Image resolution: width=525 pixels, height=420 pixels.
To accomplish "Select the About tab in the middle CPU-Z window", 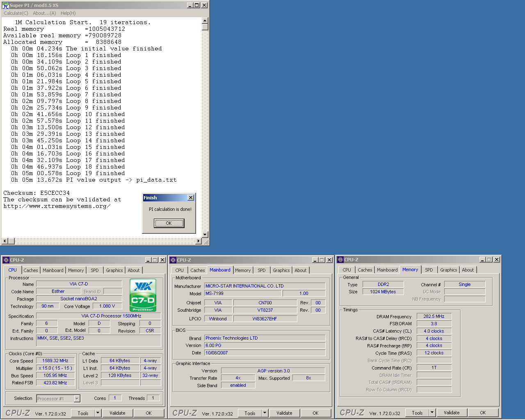I will coord(301,270).
